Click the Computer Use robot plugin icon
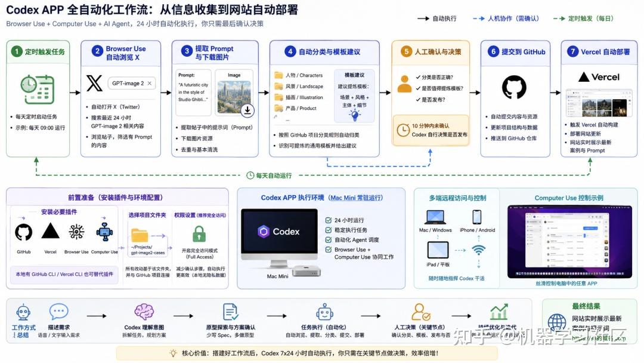The height and width of the screenshot is (363, 644). point(104,232)
